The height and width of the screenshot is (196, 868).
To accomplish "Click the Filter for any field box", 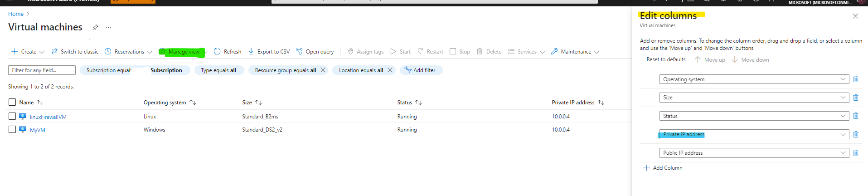I will point(42,70).
